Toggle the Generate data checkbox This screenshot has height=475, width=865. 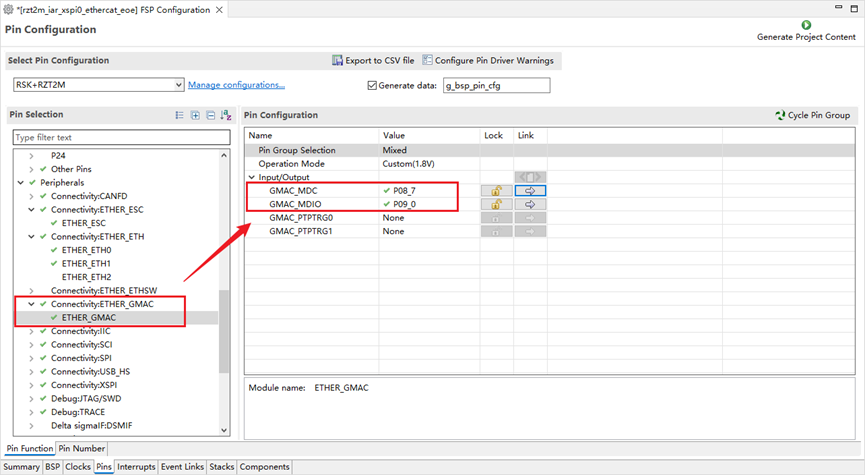coord(373,86)
